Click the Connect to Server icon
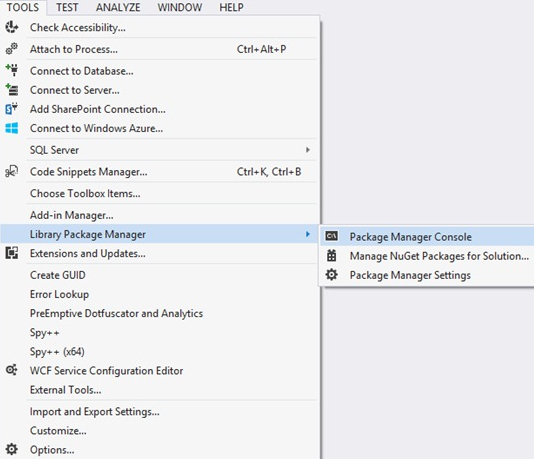 [x=12, y=90]
